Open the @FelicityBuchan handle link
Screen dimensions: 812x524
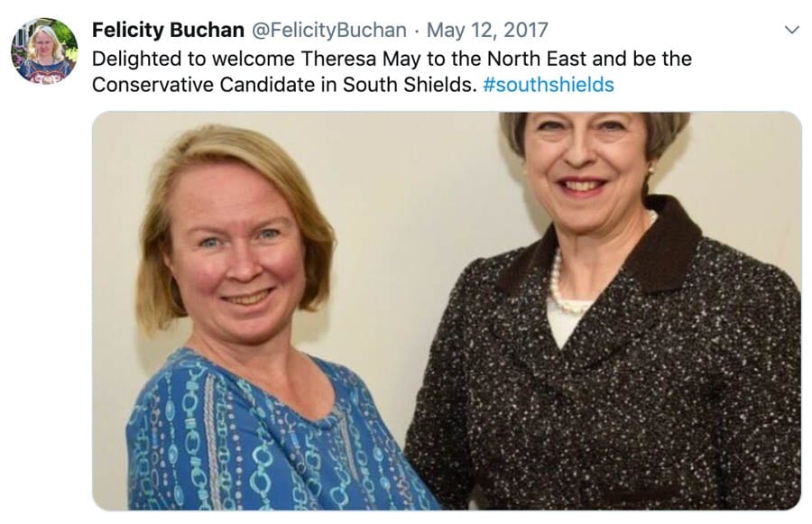click(x=328, y=30)
